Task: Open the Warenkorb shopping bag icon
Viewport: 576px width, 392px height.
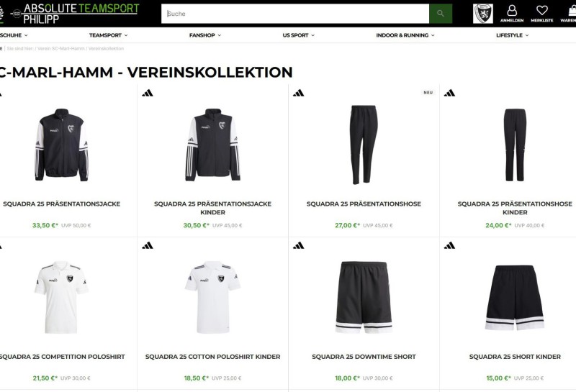Action: click(x=570, y=14)
